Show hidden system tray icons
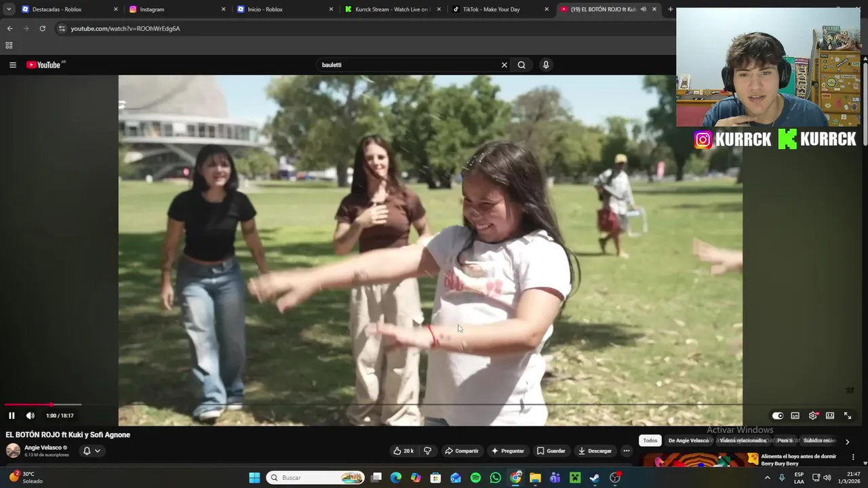868x488 pixels. [x=767, y=478]
